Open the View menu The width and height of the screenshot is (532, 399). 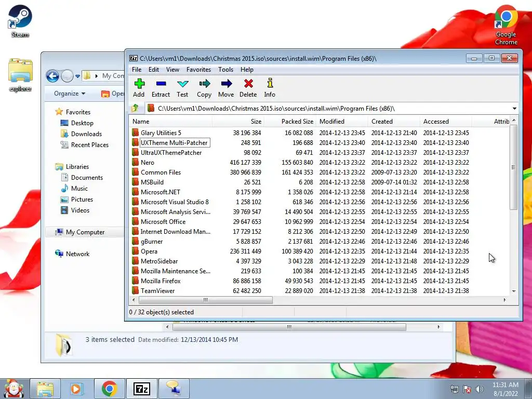pos(172,70)
